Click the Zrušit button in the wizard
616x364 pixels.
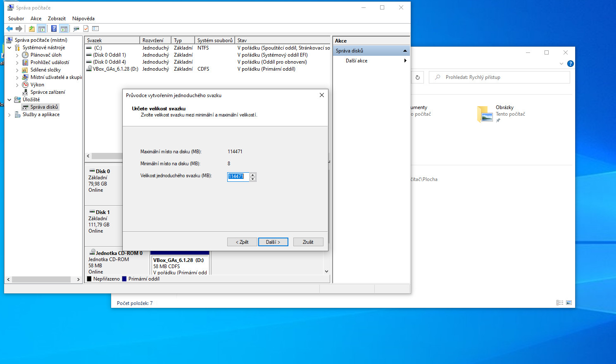[308, 242]
